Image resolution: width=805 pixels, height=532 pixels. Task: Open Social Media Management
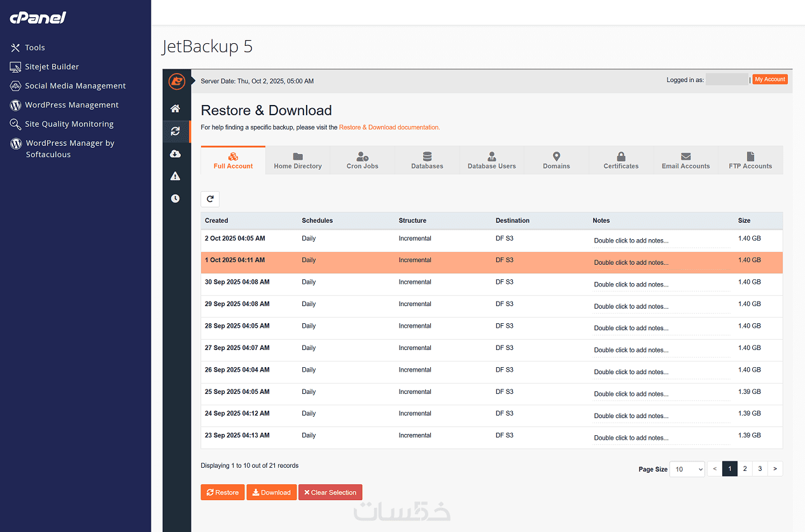point(68,86)
